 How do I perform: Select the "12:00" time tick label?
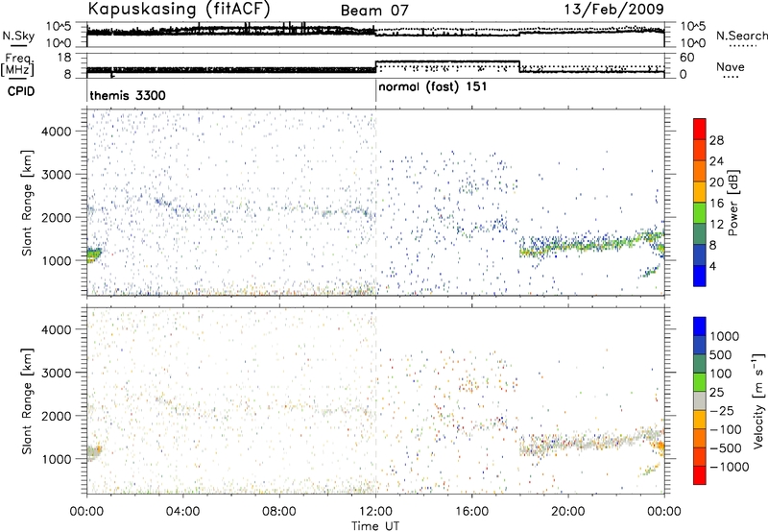point(375,512)
